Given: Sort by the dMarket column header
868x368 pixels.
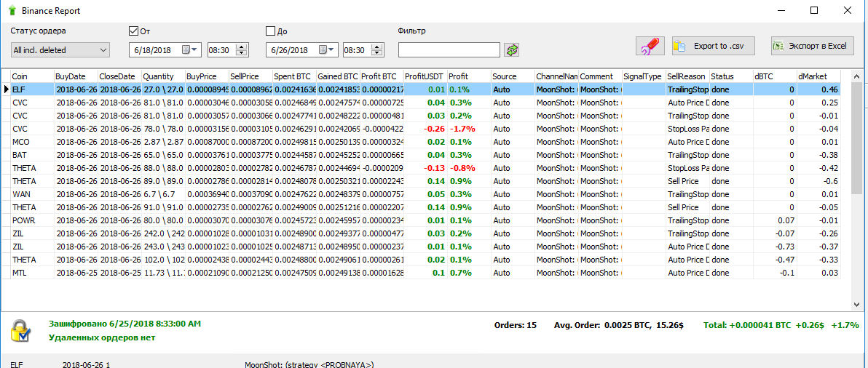Looking at the screenshot, I should point(818,76).
